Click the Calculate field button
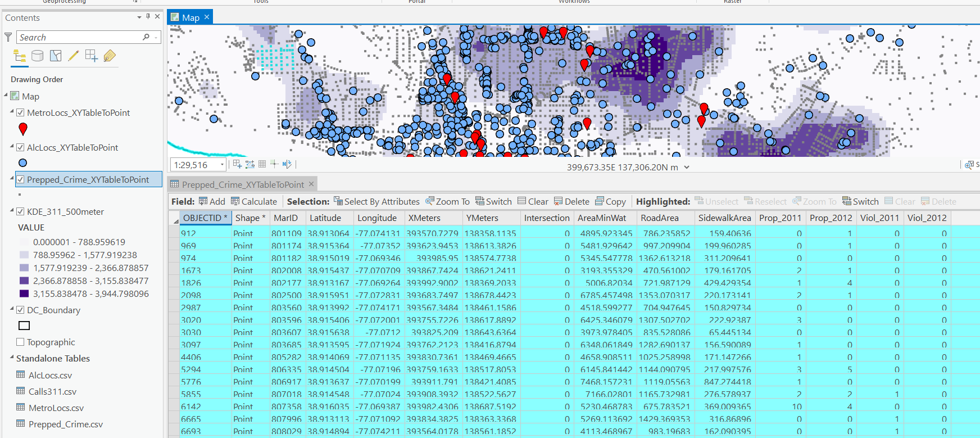 pos(254,201)
